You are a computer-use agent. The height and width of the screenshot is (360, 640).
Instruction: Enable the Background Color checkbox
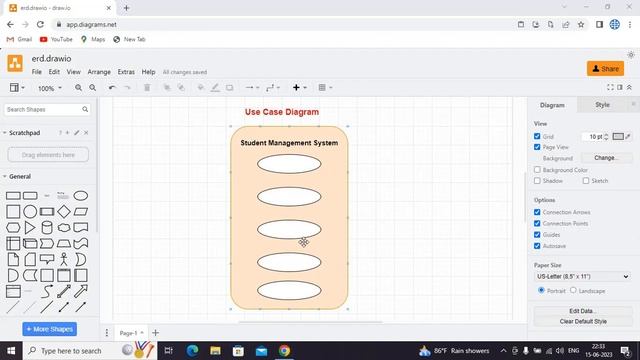(537, 169)
